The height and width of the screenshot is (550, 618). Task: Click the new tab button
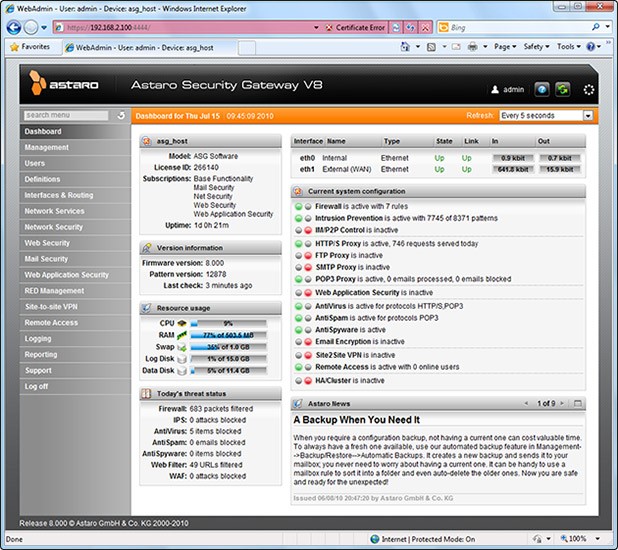[x=247, y=48]
